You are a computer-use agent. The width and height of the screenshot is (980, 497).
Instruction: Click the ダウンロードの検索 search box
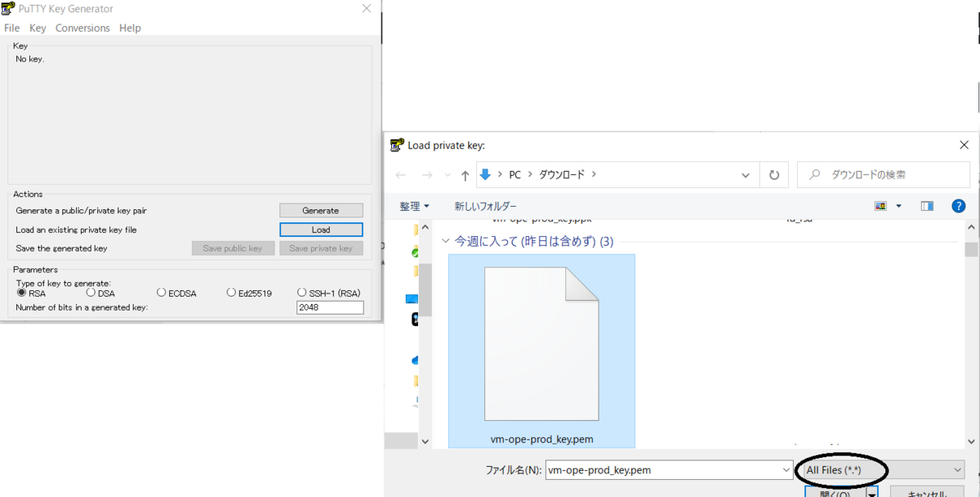pos(884,175)
